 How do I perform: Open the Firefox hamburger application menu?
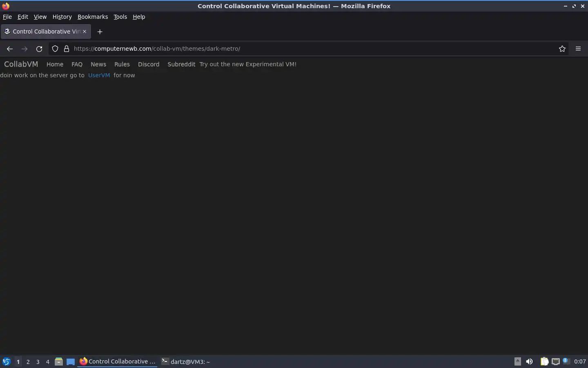coord(578,49)
